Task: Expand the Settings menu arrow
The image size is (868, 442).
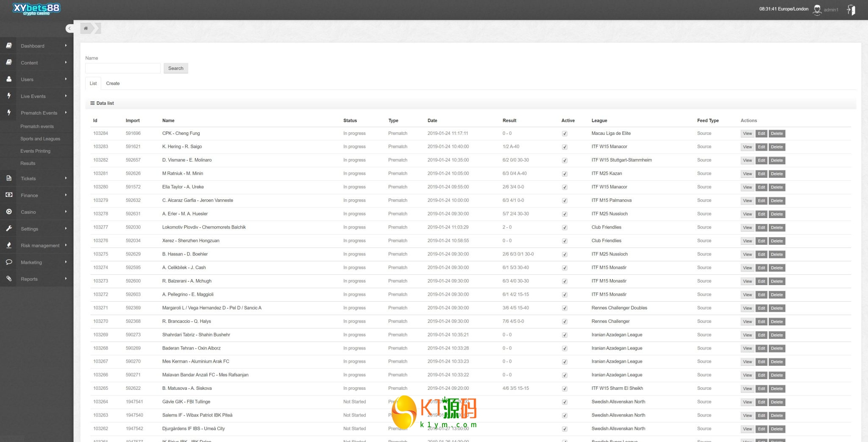Action: pyautogui.click(x=66, y=228)
